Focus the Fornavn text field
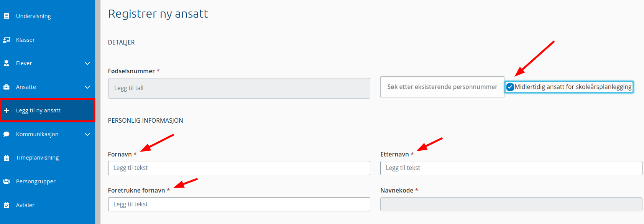The image size is (644, 224). [x=239, y=168]
